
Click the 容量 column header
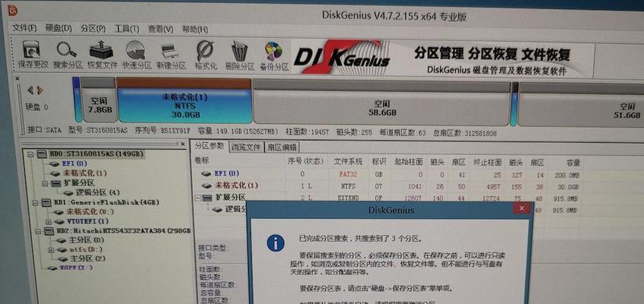[572, 163]
